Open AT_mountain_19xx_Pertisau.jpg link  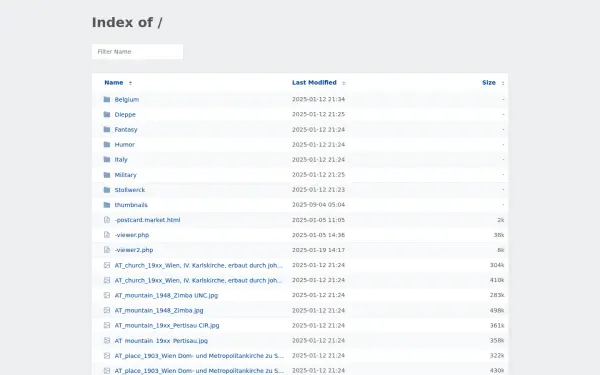tap(161, 341)
